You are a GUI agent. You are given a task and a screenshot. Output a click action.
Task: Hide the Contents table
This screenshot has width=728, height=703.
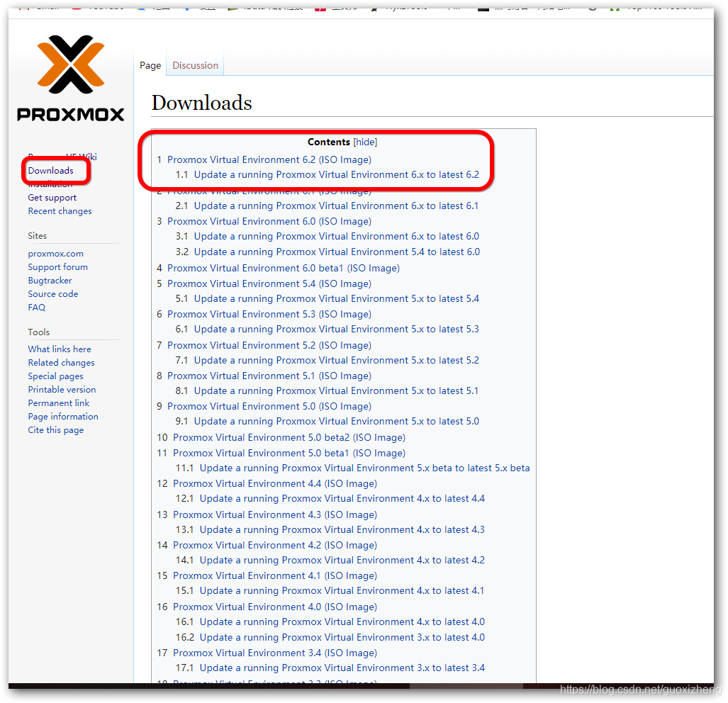coord(364,142)
